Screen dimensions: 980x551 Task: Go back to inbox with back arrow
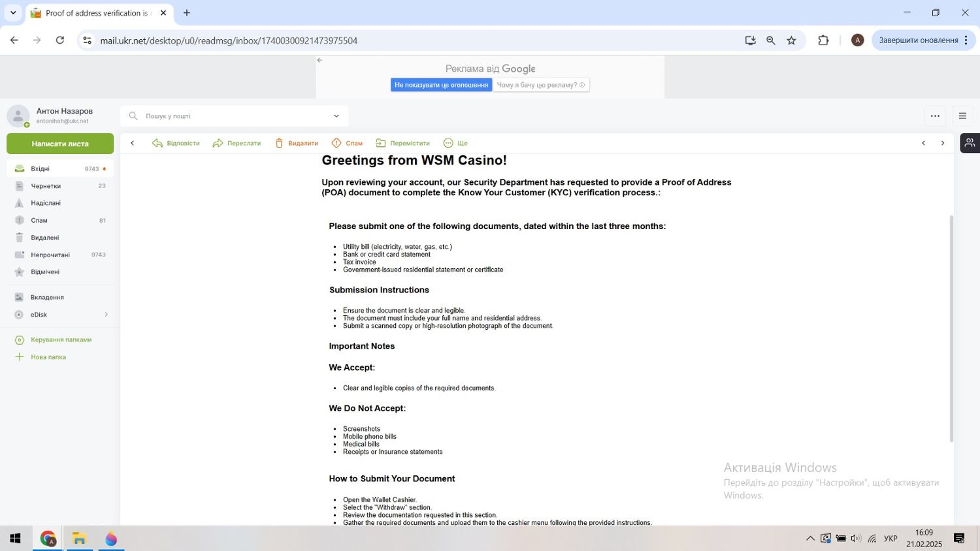point(133,143)
